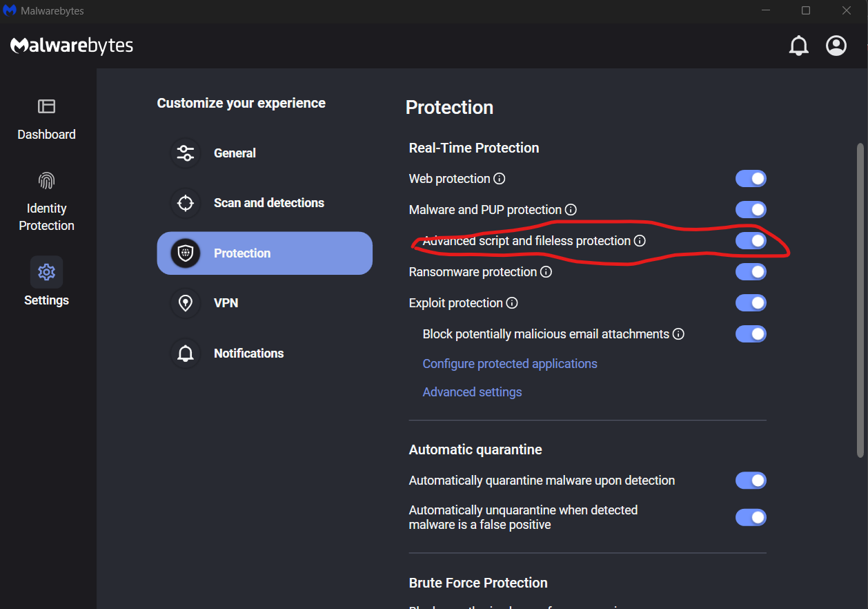Show info for Ransomware protection
This screenshot has width=868, height=609.
point(546,272)
